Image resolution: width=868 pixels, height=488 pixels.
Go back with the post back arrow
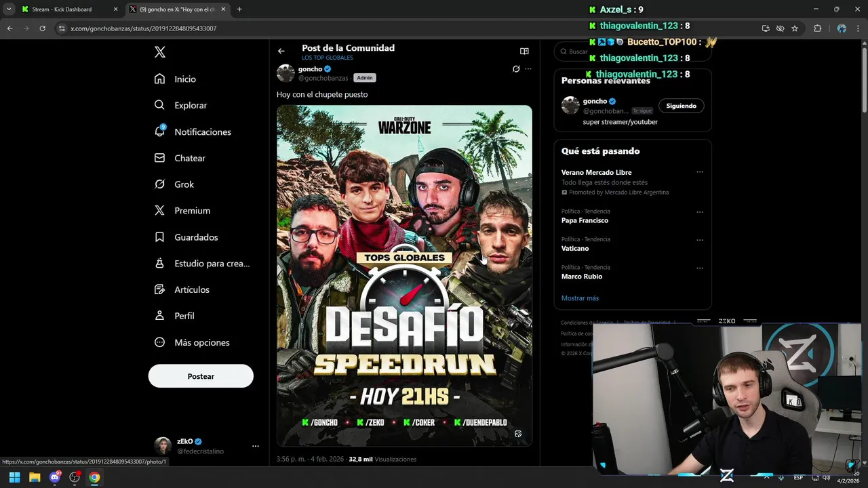point(281,51)
